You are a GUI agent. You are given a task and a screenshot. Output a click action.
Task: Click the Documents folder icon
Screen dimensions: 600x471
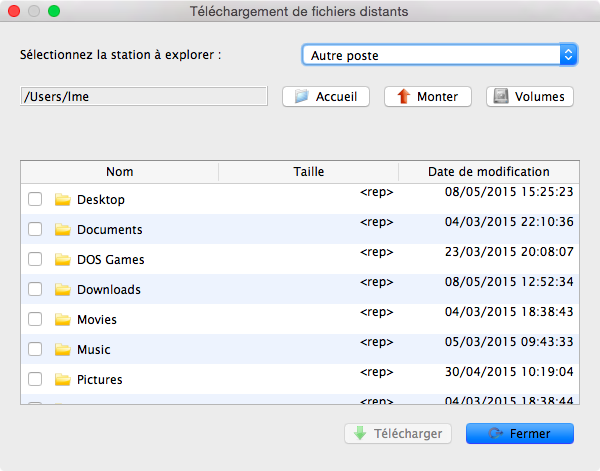[63, 230]
